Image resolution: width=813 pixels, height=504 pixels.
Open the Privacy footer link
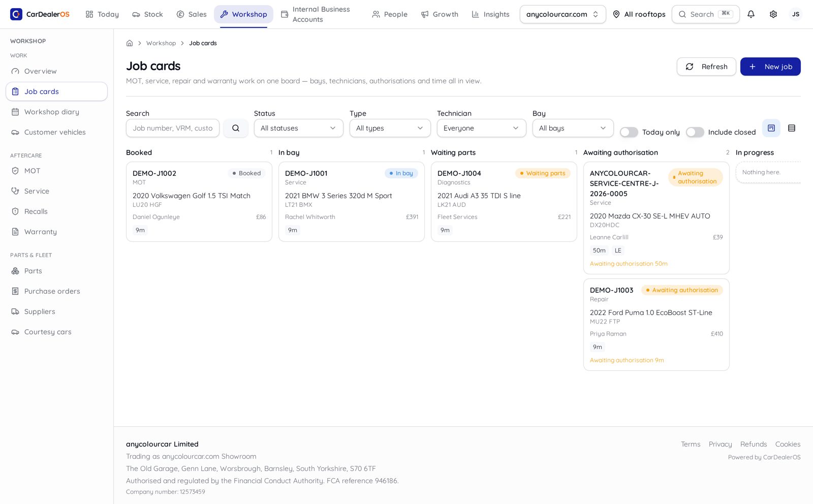[x=721, y=444]
